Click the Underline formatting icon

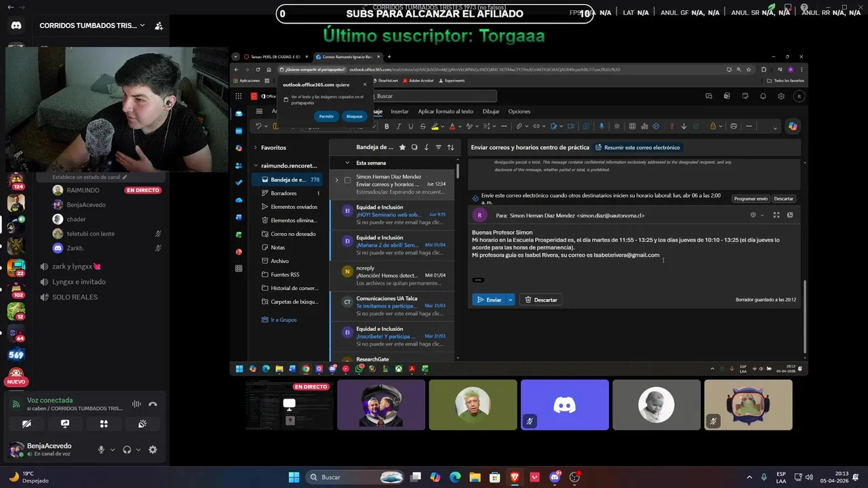(x=411, y=126)
